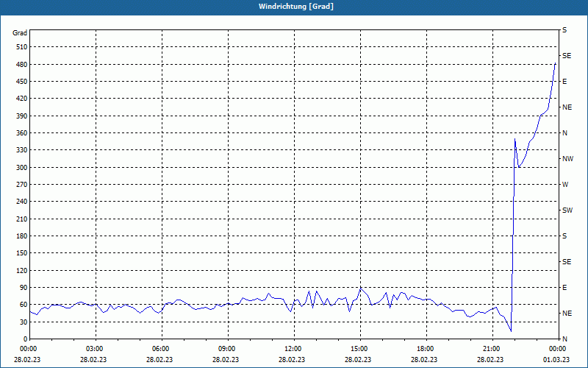Select the 450 y-axis label
Image resolution: width=588 pixels, height=368 pixels.
click(22, 82)
